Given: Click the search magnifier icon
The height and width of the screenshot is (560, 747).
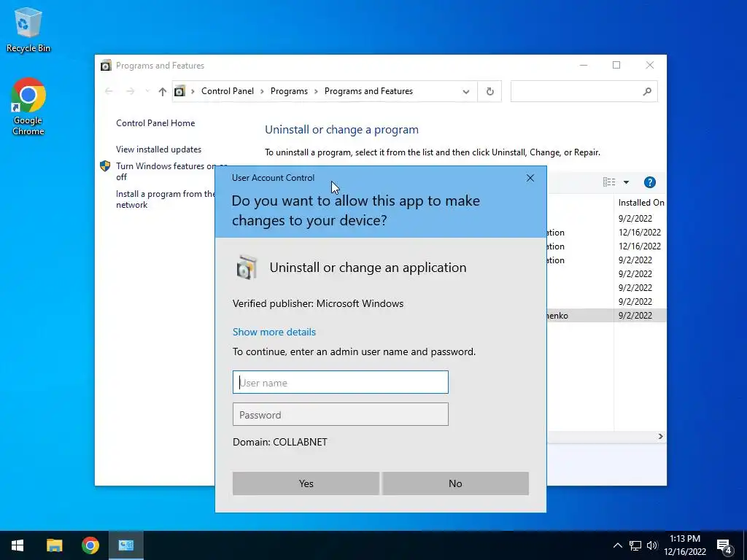Looking at the screenshot, I should [647, 91].
